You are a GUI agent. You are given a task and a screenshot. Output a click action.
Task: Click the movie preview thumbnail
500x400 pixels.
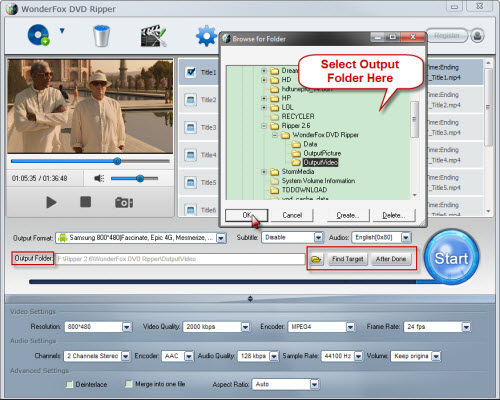(90, 106)
